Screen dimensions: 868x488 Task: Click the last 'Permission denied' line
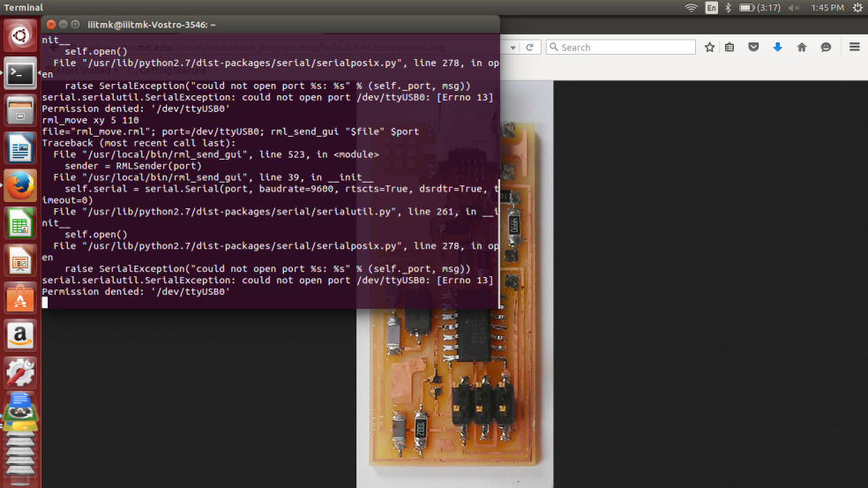[x=136, y=291]
